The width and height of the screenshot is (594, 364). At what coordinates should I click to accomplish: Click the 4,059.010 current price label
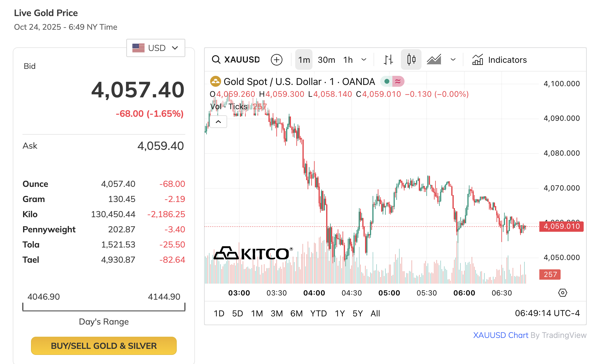(x=561, y=226)
